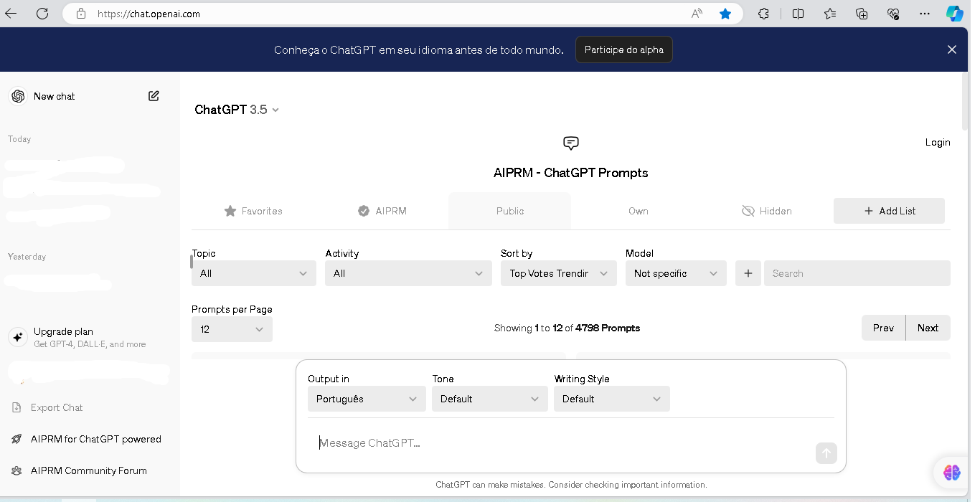Click the Today heading in sidebar
980x502 pixels.
click(19, 139)
